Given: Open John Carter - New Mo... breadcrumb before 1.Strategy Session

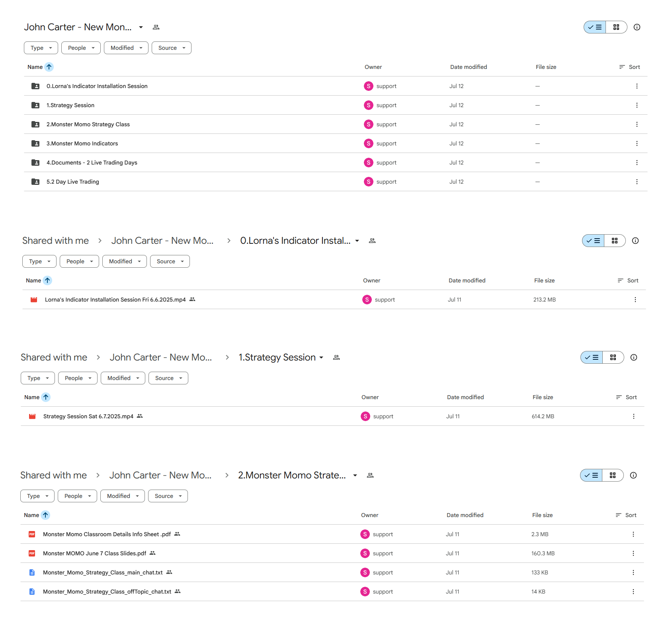Looking at the screenshot, I should coord(161,357).
